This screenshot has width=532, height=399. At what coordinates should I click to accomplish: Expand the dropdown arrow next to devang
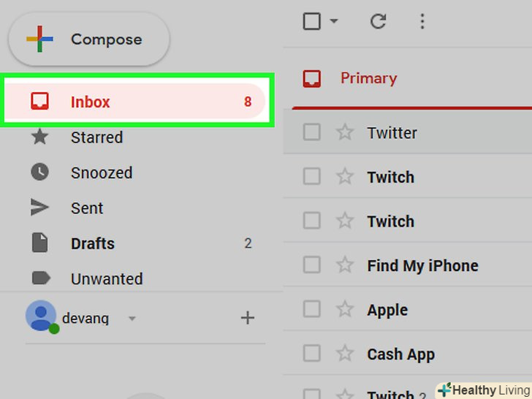tap(132, 319)
